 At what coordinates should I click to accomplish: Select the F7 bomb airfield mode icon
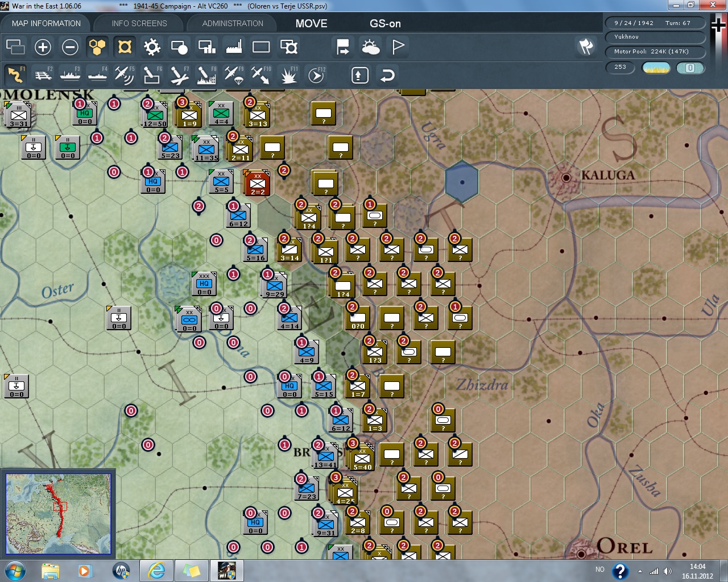click(179, 75)
